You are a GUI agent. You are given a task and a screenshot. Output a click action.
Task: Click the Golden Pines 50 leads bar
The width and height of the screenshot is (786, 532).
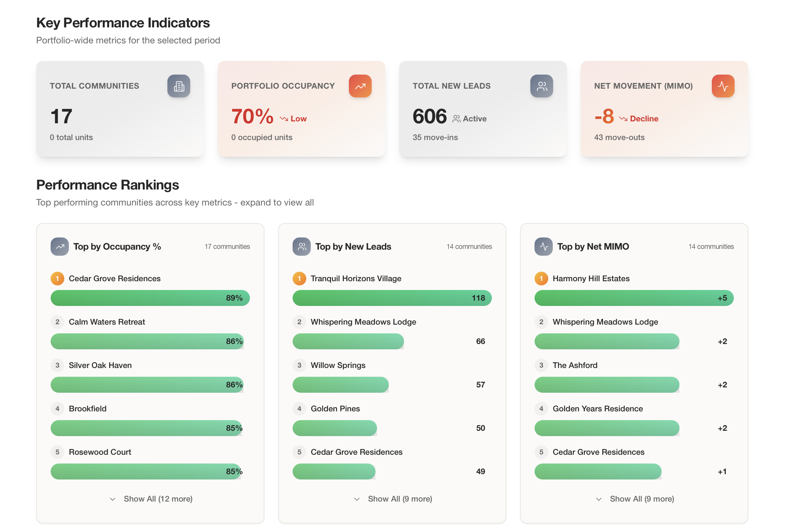coord(334,428)
